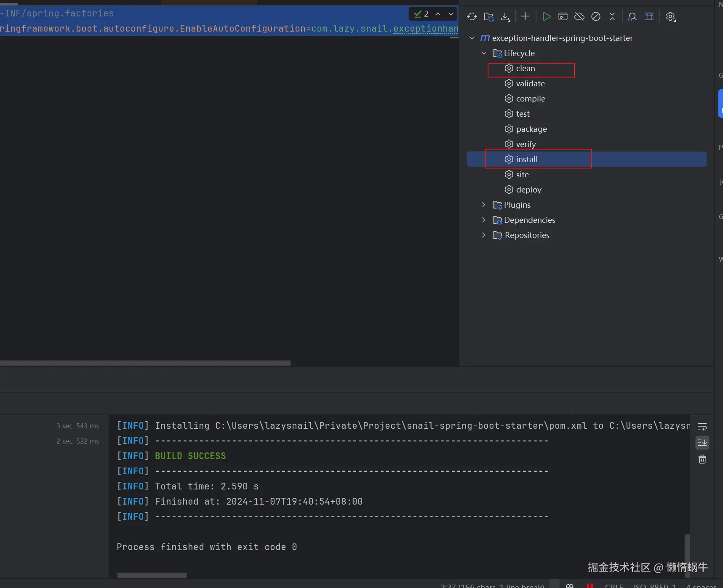Select the package lifecycle goal
The height and width of the screenshot is (588, 723).
(x=531, y=129)
